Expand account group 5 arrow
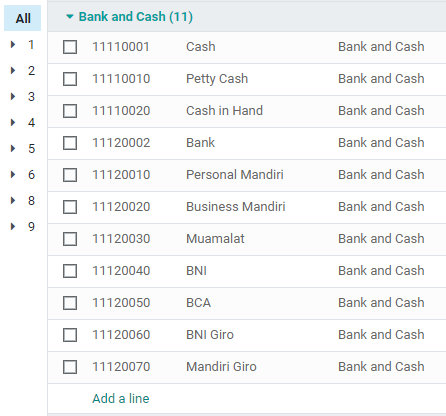 [13, 148]
